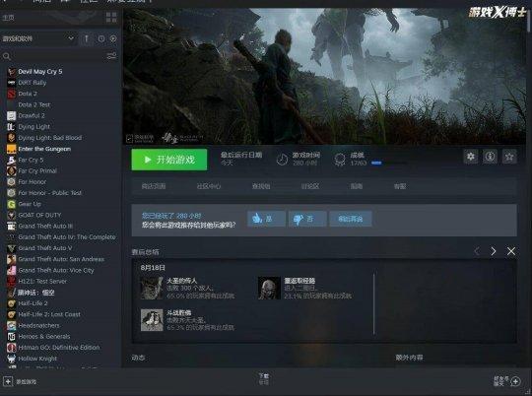This screenshot has height=396, width=532.
Task: Click Enter the Gungeon game icon
Action: (x=12, y=149)
